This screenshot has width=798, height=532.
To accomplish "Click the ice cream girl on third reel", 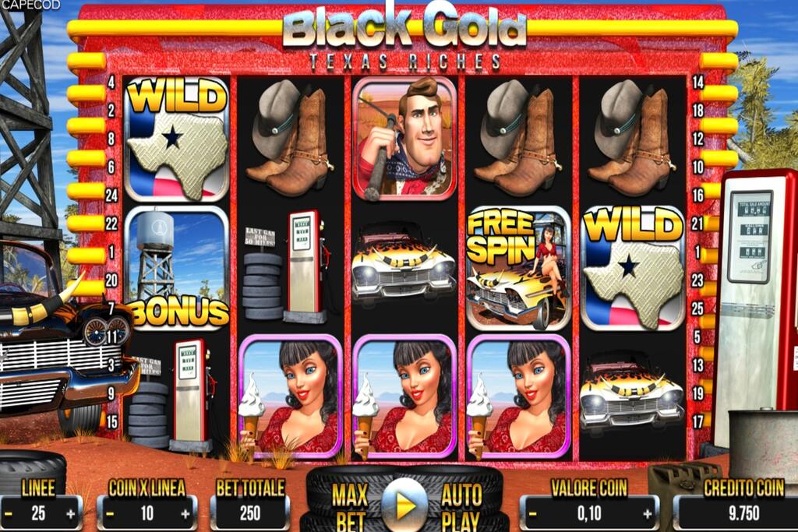I will pyautogui.click(x=405, y=396).
